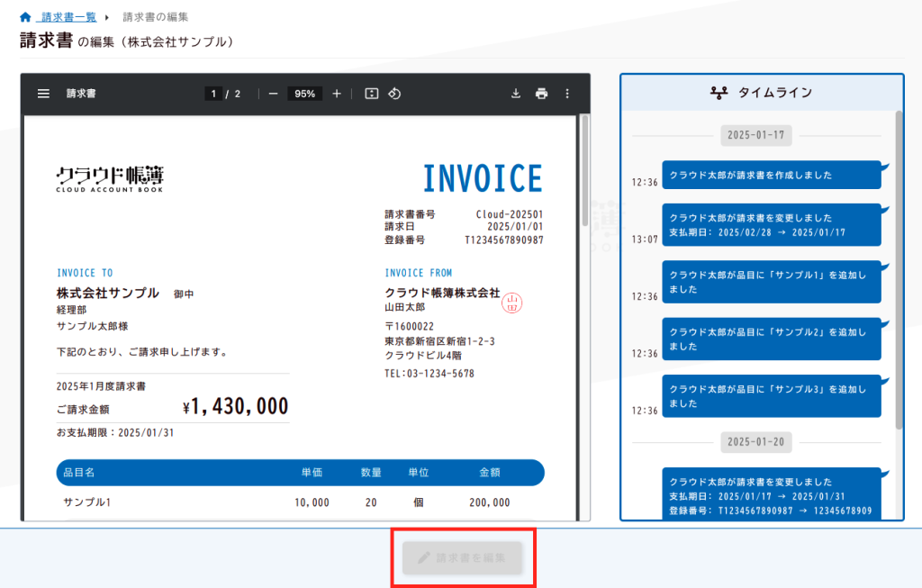Click the PDF viewer's vertical scrollbar

[585, 171]
